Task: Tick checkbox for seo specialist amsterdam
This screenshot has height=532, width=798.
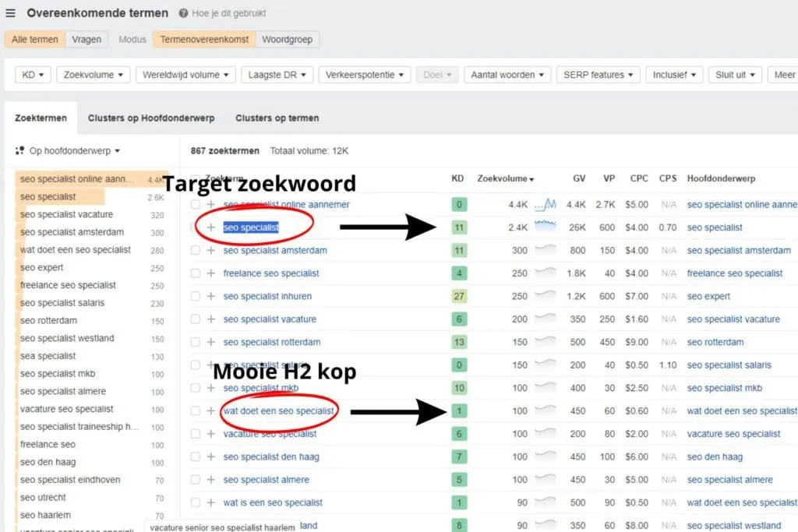Action: pyautogui.click(x=196, y=250)
